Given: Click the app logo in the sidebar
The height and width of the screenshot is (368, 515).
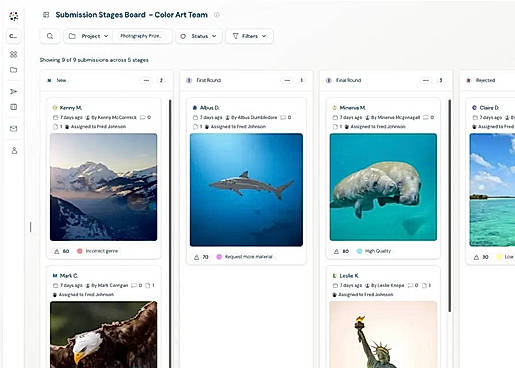Looking at the screenshot, I should click(x=14, y=16).
